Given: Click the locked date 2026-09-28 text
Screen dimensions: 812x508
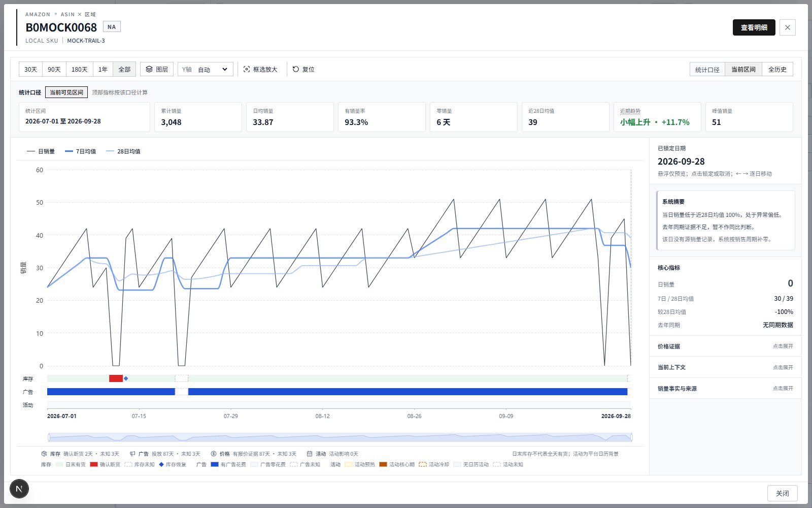Looking at the screenshot, I should pos(681,162).
